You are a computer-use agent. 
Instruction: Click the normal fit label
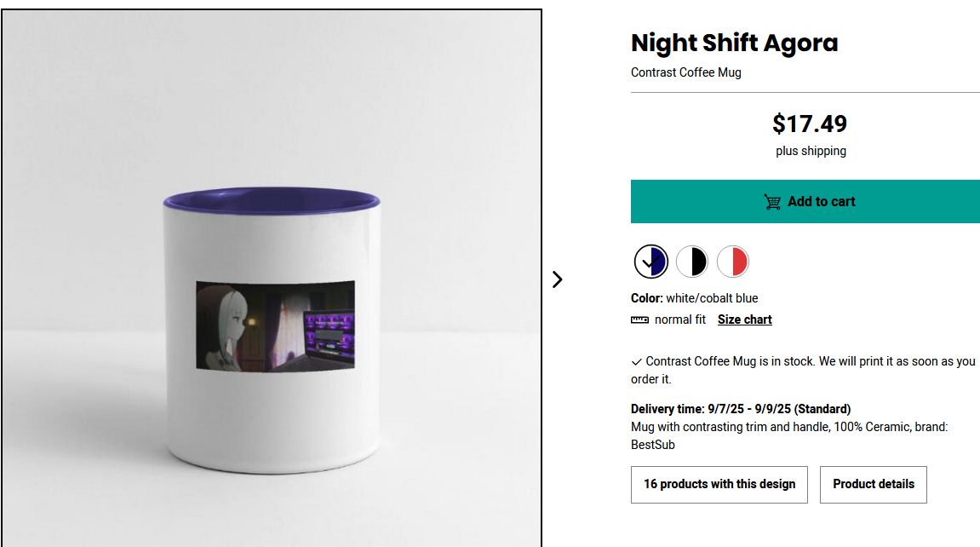click(x=679, y=320)
